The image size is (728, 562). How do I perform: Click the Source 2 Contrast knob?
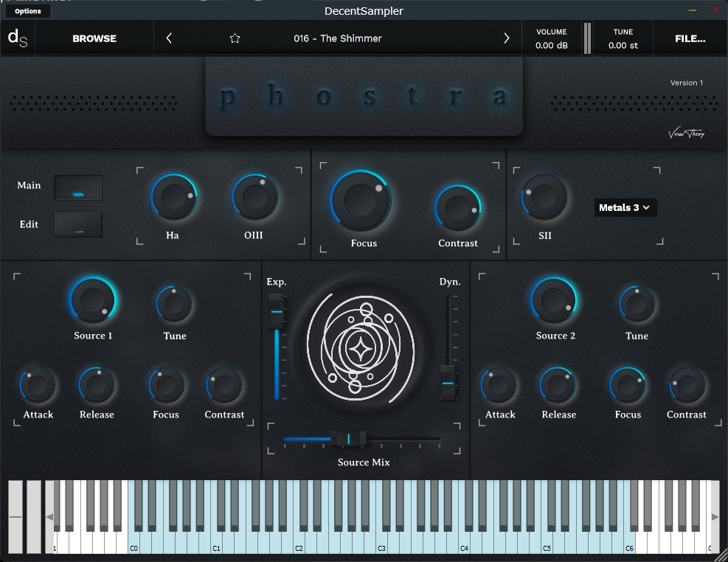[687, 385]
